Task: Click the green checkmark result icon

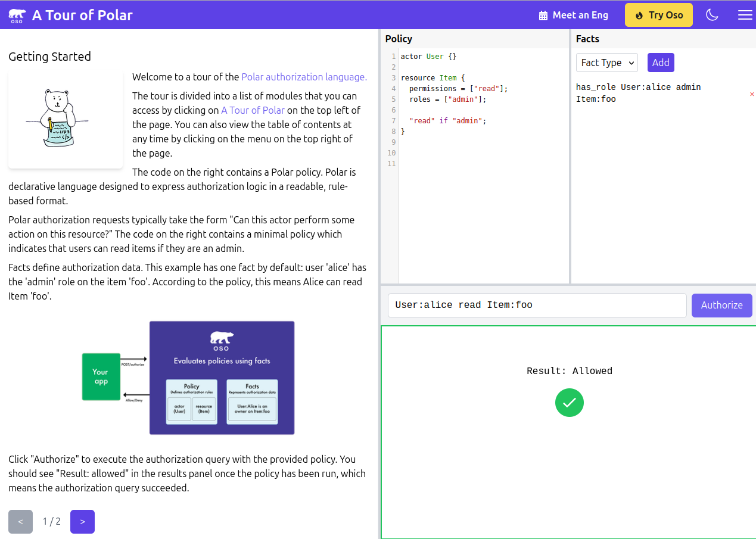Action: point(570,403)
